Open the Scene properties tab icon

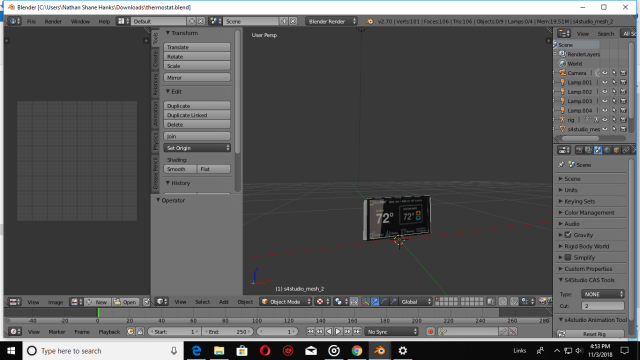598,150
